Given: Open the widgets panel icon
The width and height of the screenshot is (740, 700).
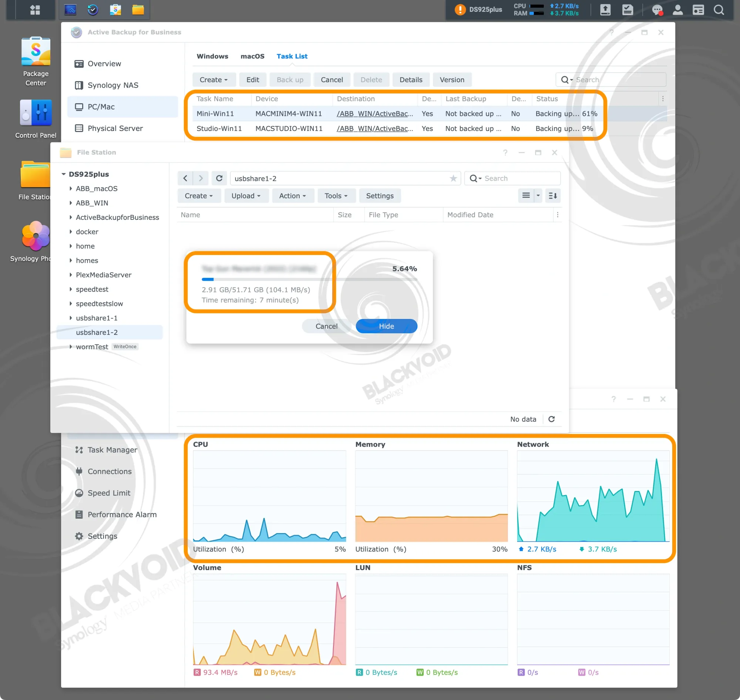Looking at the screenshot, I should click(698, 10).
